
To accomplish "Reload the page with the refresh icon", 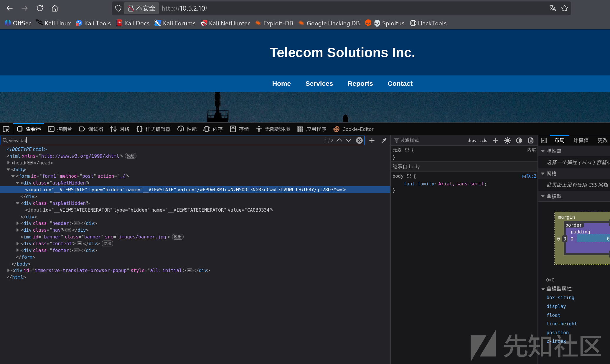I will [40, 8].
